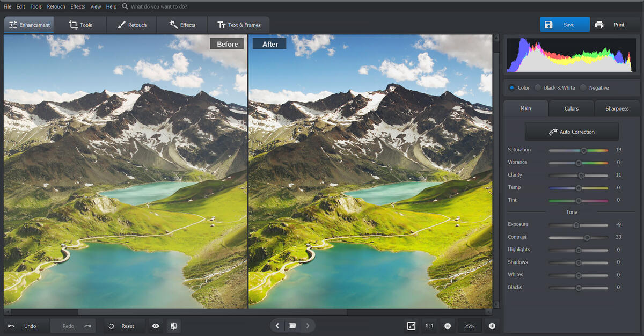This screenshot has width=644, height=336.
Task: Zoom out with the minus icon
Action: pos(448,326)
